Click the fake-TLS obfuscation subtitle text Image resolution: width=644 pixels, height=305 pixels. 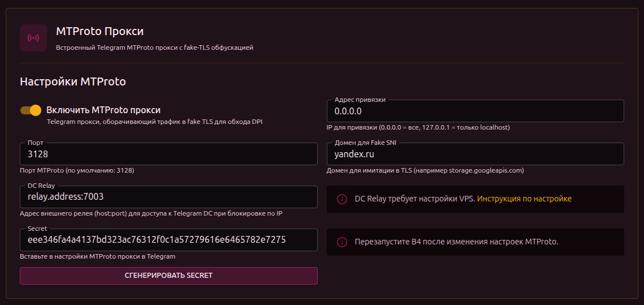pos(154,48)
